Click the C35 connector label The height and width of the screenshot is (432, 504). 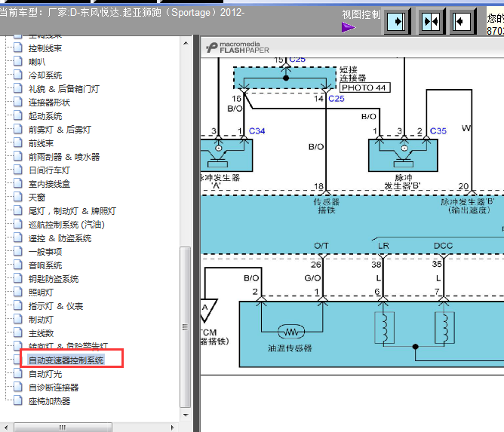(438, 130)
